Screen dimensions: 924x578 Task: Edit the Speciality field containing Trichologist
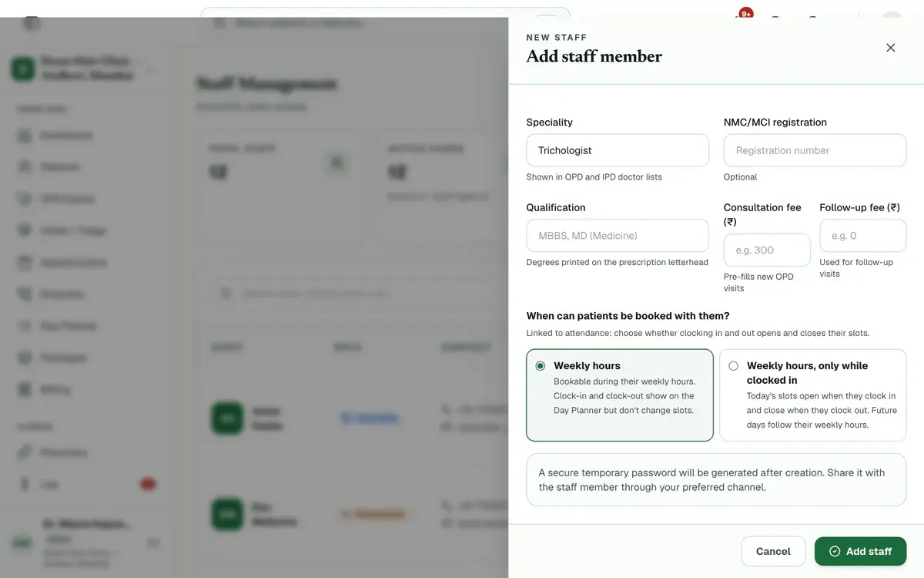(618, 150)
